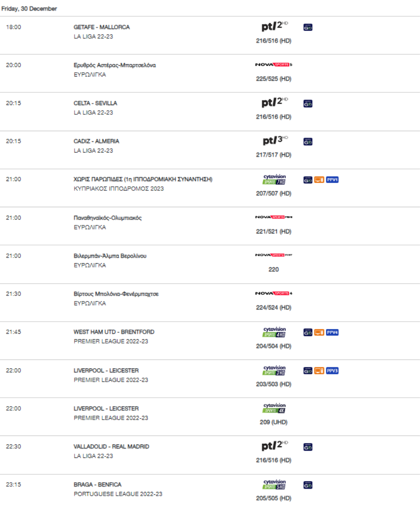Viewport: 420px width, 505px height.
Task: Click the Go icon for VALLADOLID - REAL MADRID
Action: (308, 447)
